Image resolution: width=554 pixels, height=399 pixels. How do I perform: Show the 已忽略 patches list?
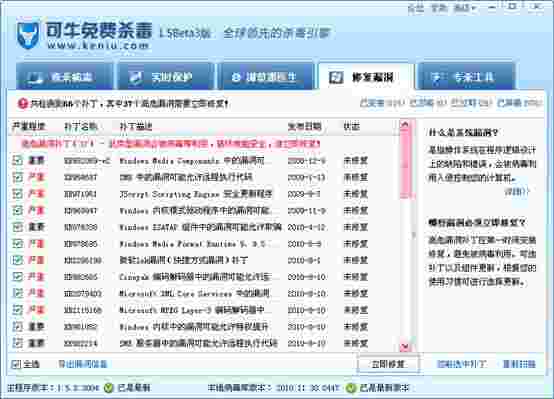[x=428, y=103]
